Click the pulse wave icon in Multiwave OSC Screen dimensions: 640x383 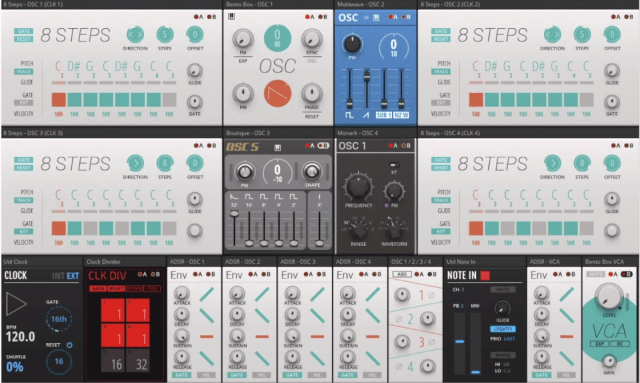[349, 115]
